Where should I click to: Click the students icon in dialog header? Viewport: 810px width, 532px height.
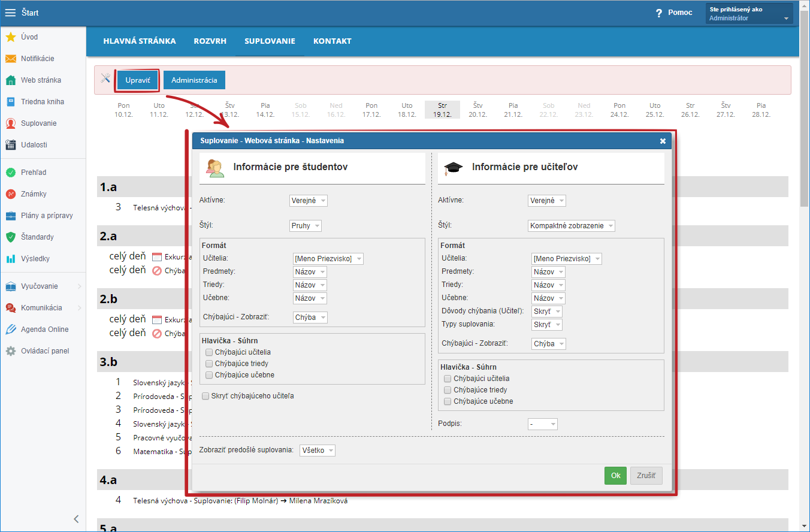click(216, 168)
